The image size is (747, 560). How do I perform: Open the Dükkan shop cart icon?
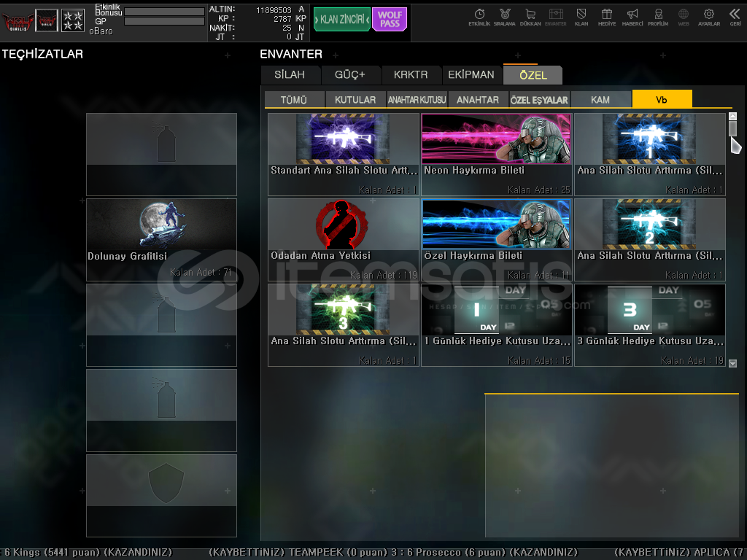530,17
